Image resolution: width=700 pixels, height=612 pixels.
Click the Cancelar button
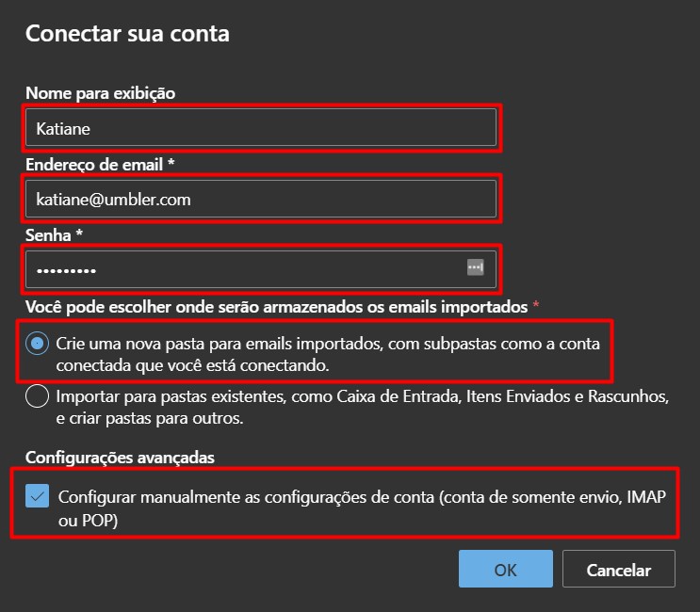tap(618, 570)
